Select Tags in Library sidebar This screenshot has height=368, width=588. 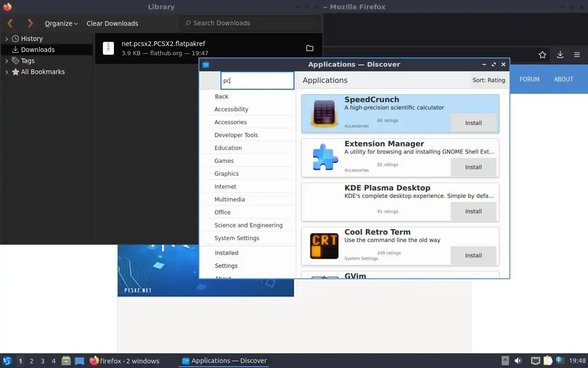tap(28, 61)
